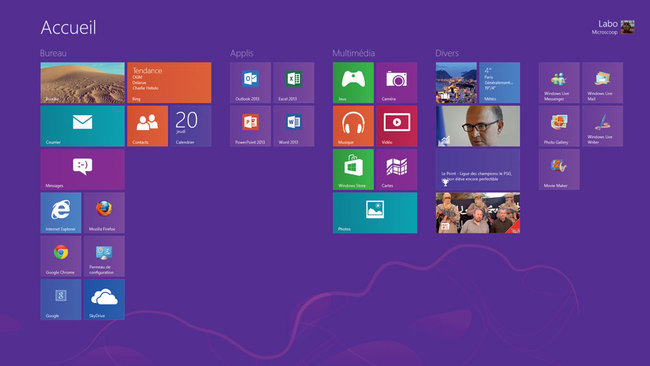Open the PowerPoint 2013 tile
The image size is (650, 366).
(x=250, y=126)
